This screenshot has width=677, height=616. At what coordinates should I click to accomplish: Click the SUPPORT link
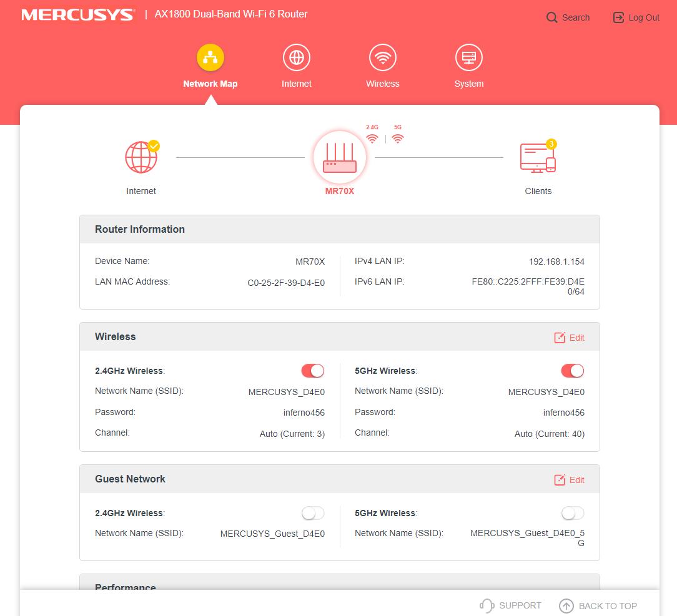[x=520, y=605]
